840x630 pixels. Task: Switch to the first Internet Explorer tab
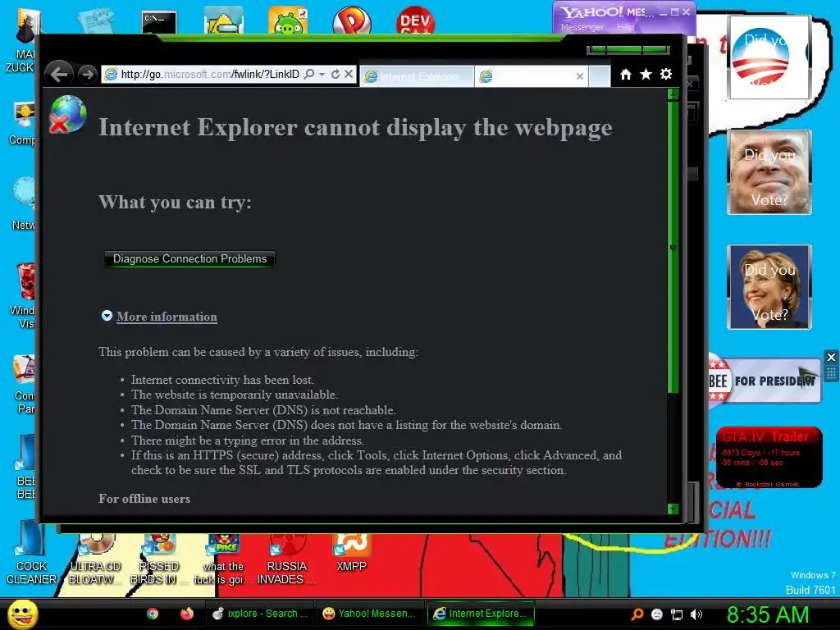click(x=417, y=76)
